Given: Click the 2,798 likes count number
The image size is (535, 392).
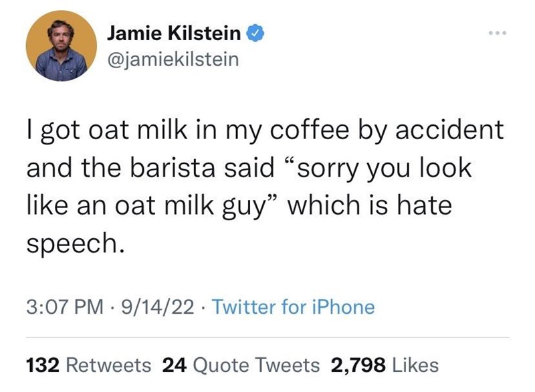Looking at the screenshot, I should click(359, 365).
